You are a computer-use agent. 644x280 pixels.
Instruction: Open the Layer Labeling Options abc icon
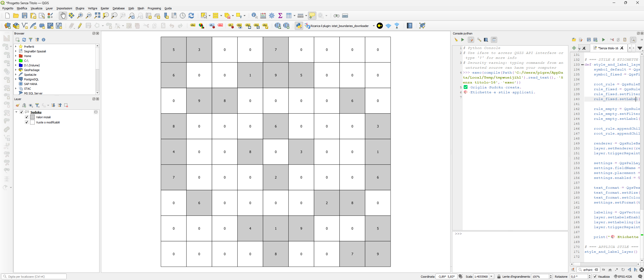pos(193,26)
